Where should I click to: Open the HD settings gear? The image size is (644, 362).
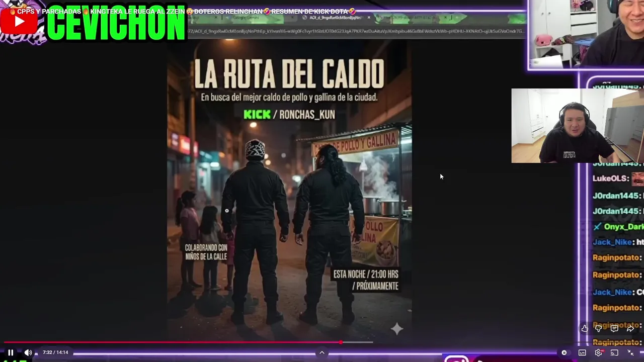(598, 352)
